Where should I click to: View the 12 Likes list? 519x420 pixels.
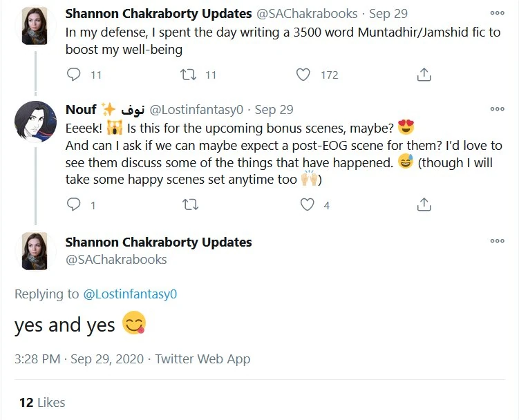click(42, 402)
